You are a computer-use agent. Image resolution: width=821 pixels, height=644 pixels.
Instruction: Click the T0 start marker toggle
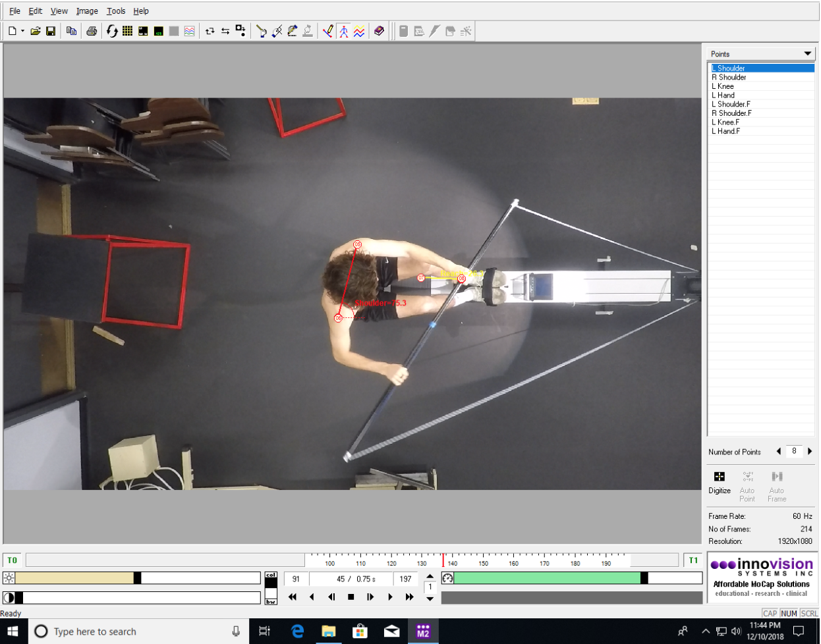(x=12, y=560)
